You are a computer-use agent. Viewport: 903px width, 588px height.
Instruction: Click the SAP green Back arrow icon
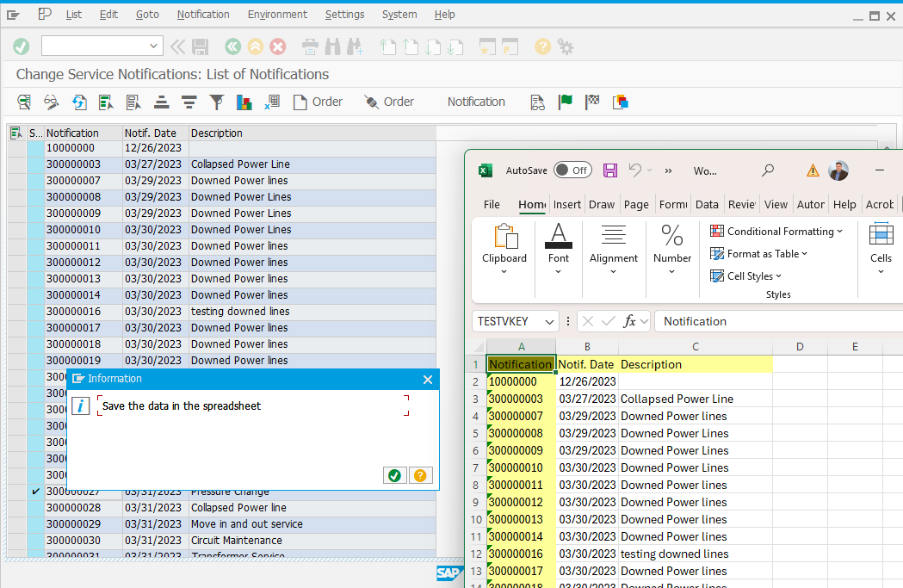(232, 46)
